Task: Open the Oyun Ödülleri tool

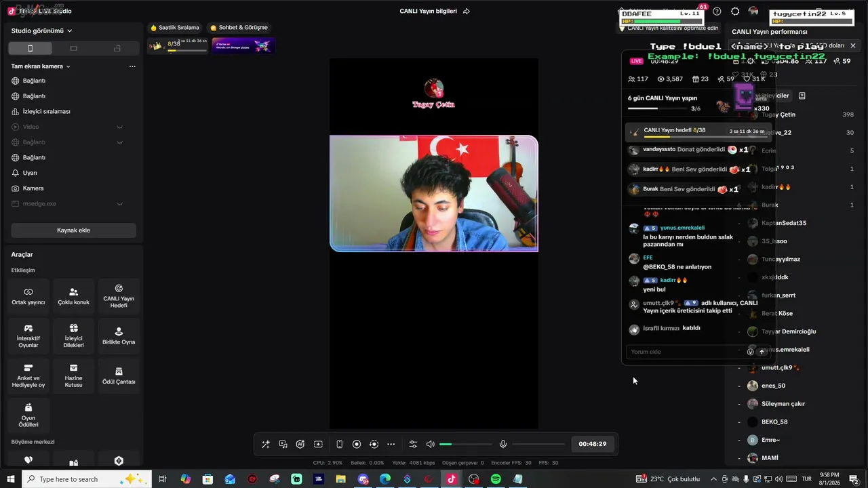Action: point(28,415)
